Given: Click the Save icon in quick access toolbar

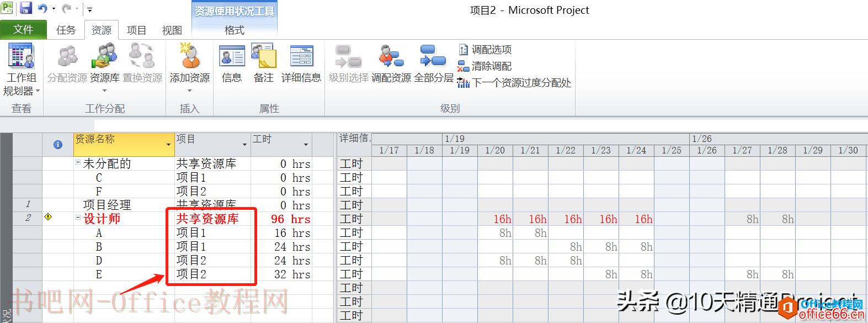Looking at the screenshot, I should 25,8.
